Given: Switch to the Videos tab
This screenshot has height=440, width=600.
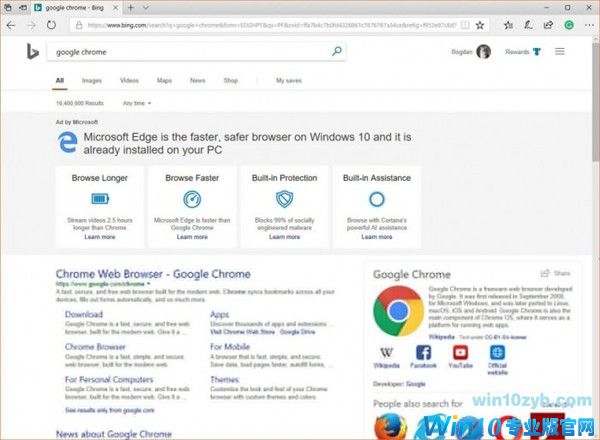Looking at the screenshot, I should [x=129, y=80].
